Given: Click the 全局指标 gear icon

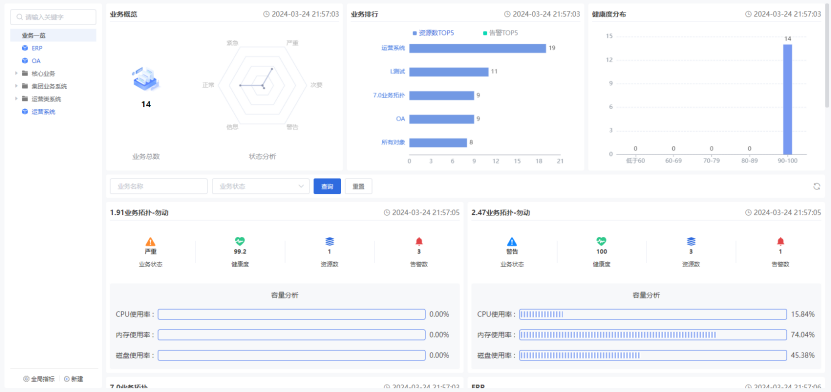Looking at the screenshot, I should tap(26, 379).
